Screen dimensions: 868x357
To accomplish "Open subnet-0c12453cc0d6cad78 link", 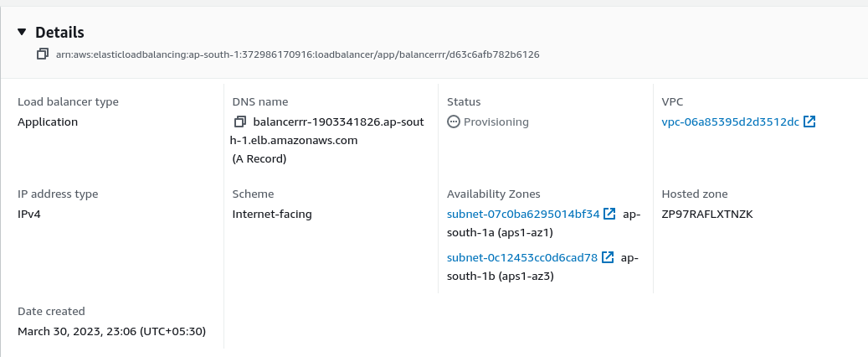I will pos(522,258).
